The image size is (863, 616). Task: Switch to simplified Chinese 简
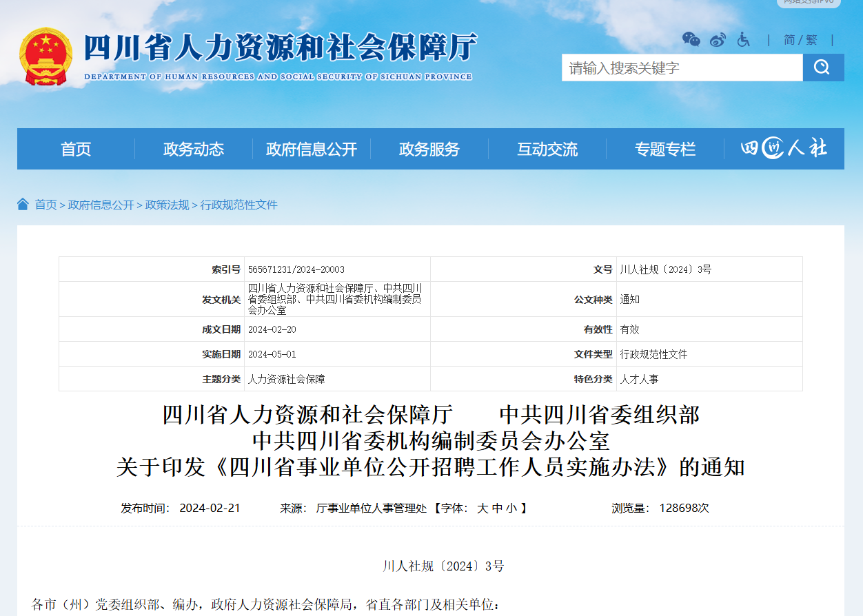click(x=789, y=40)
